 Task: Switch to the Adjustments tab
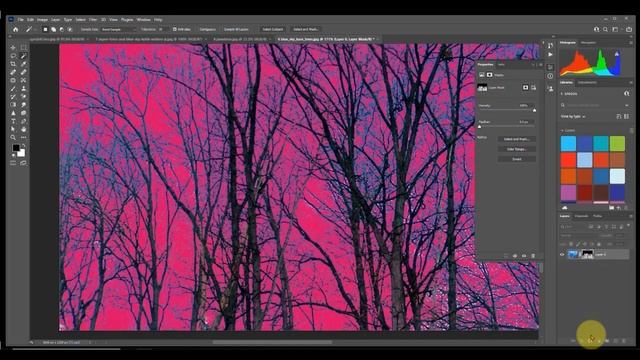coord(587,82)
